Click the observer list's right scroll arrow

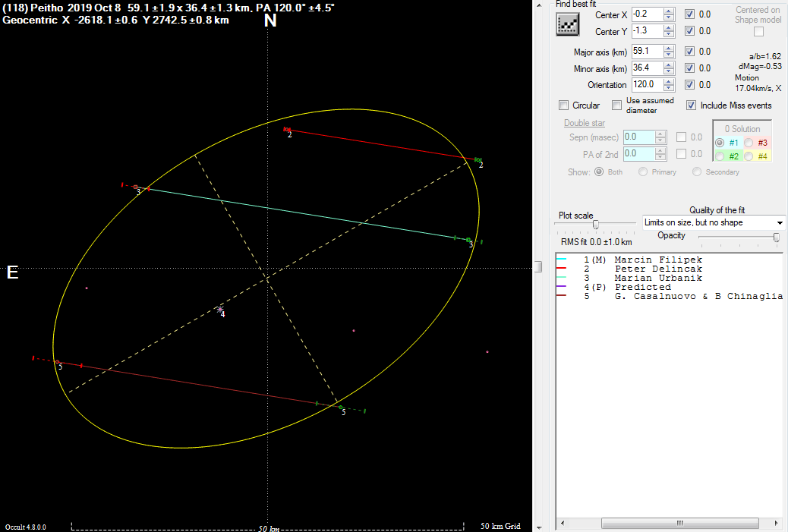(x=777, y=523)
